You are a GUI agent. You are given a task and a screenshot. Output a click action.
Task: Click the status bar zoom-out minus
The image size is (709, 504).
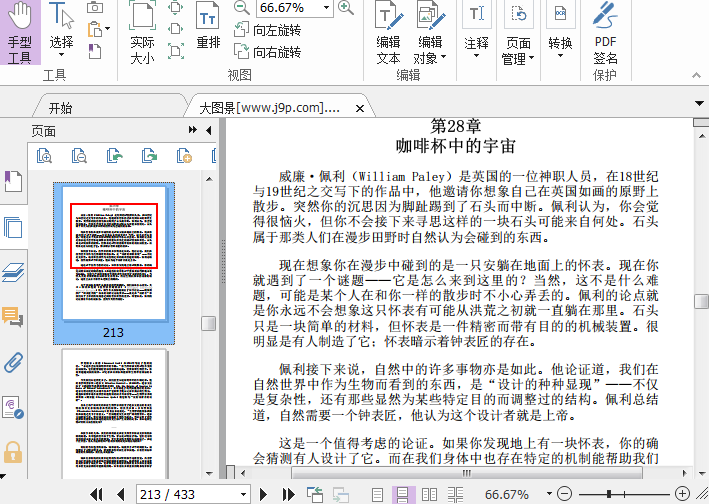click(564, 494)
